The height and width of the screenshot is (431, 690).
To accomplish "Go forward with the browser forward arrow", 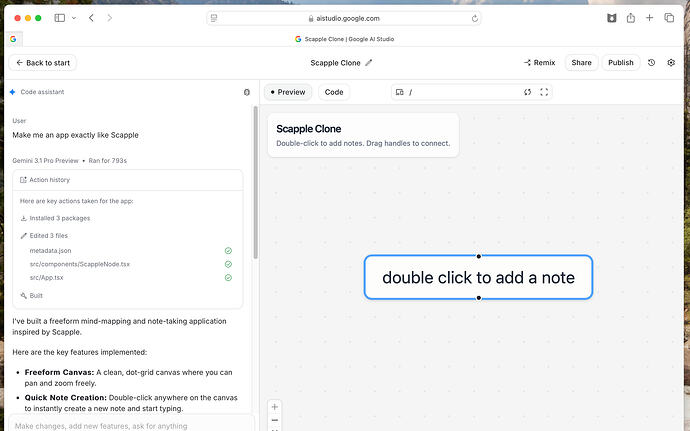I will pos(110,18).
